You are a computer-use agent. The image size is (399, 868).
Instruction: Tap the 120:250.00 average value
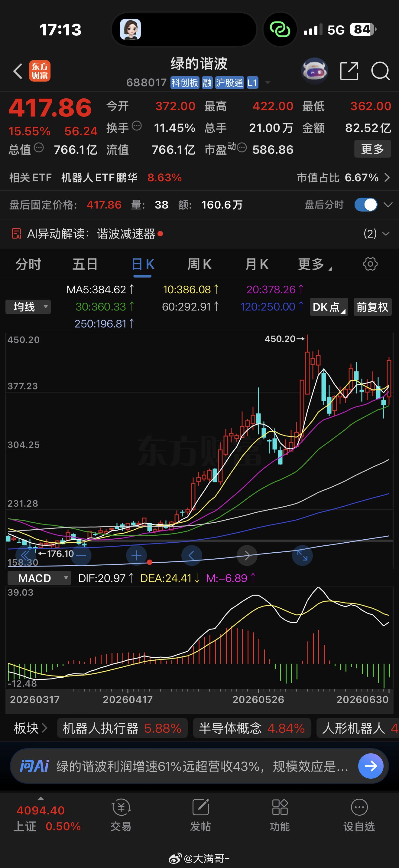pos(272,307)
